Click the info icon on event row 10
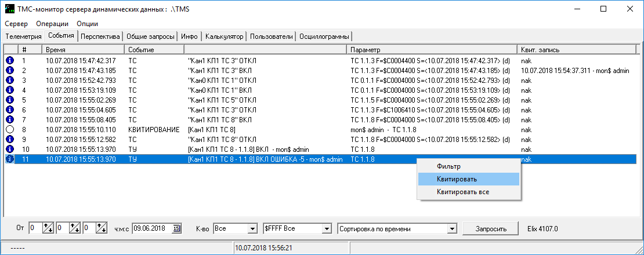The width and height of the screenshot is (644, 255). point(9,149)
